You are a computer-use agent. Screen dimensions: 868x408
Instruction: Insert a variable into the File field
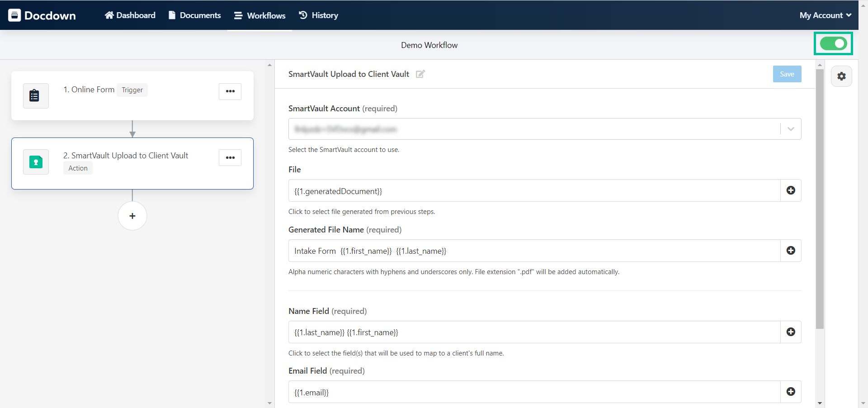(x=791, y=190)
